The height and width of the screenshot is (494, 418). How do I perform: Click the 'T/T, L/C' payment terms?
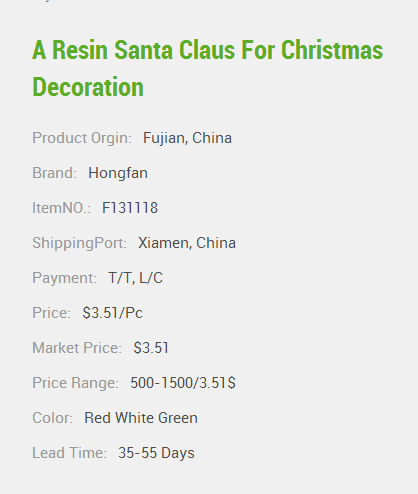(x=136, y=278)
